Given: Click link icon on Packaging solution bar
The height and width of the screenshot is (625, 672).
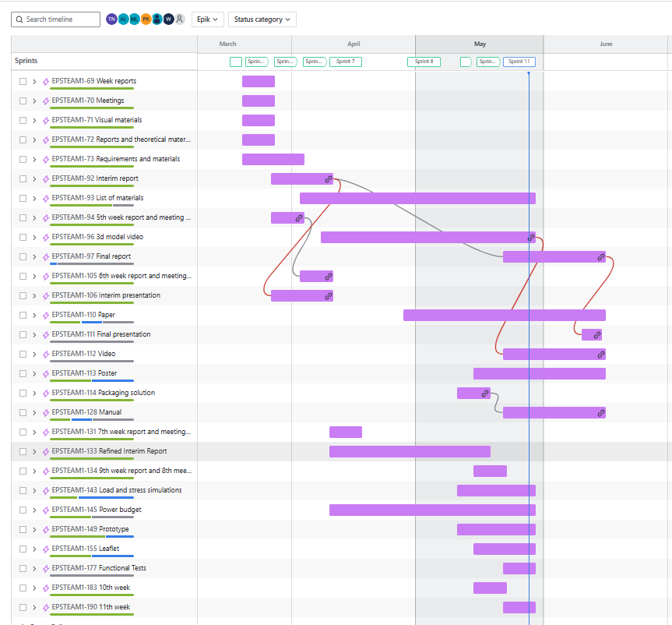Looking at the screenshot, I should (484, 394).
